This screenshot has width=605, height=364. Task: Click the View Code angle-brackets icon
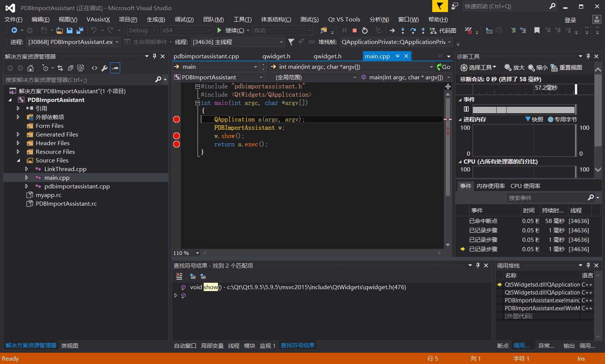tap(94, 68)
